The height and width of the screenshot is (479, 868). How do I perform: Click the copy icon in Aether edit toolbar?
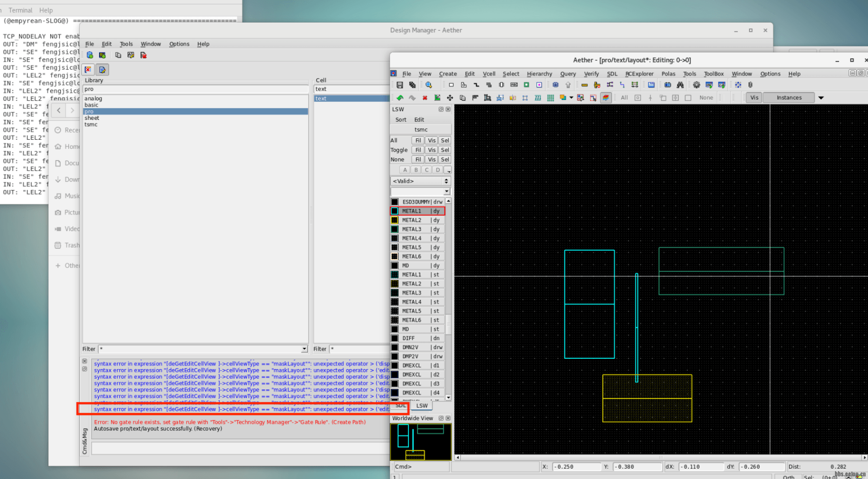[x=462, y=98]
